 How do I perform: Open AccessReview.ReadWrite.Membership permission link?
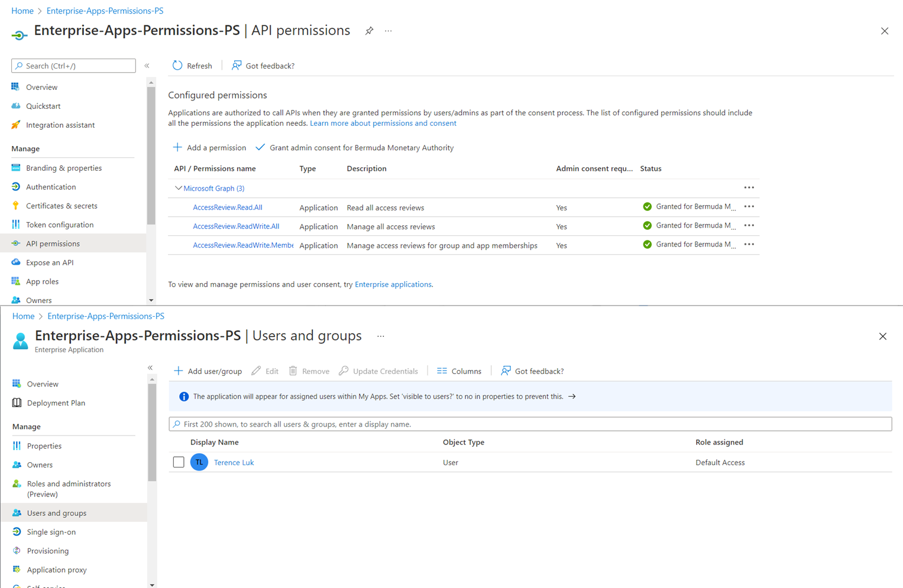[243, 245]
